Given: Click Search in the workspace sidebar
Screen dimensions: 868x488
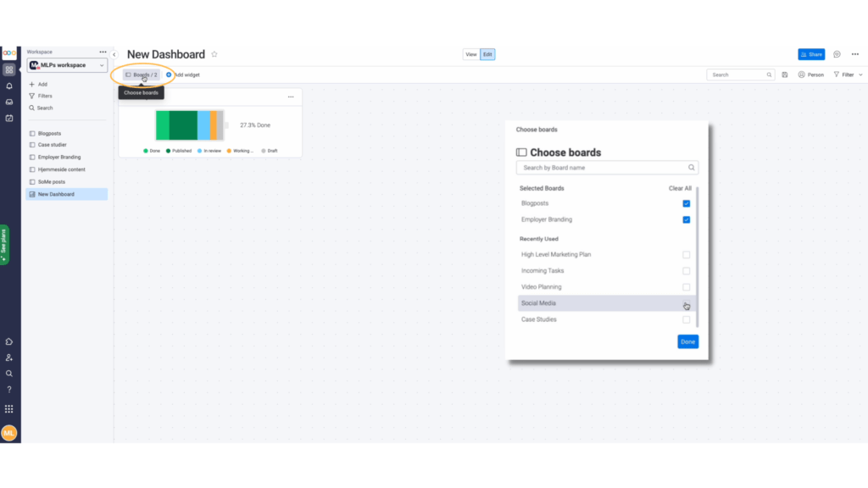Looking at the screenshot, I should point(41,108).
